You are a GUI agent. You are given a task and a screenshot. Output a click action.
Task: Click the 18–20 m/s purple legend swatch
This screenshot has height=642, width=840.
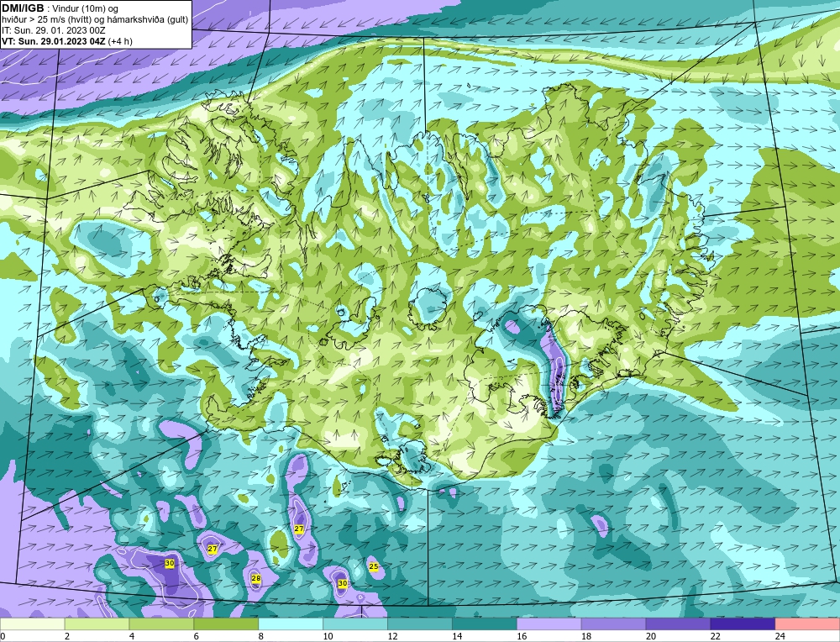[613, 624]
